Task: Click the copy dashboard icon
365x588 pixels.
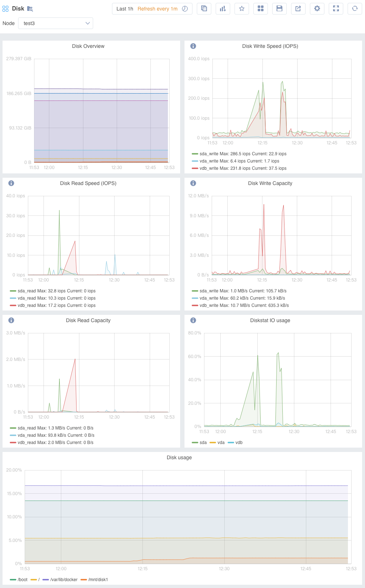Action: [x=204, y=9]
